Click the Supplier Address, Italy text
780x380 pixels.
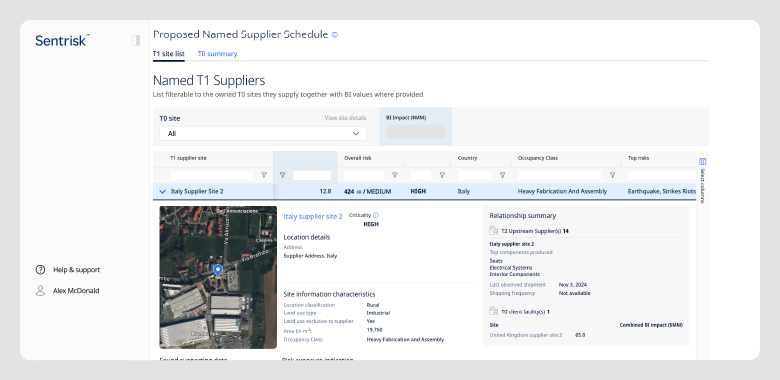coord(310,256)
